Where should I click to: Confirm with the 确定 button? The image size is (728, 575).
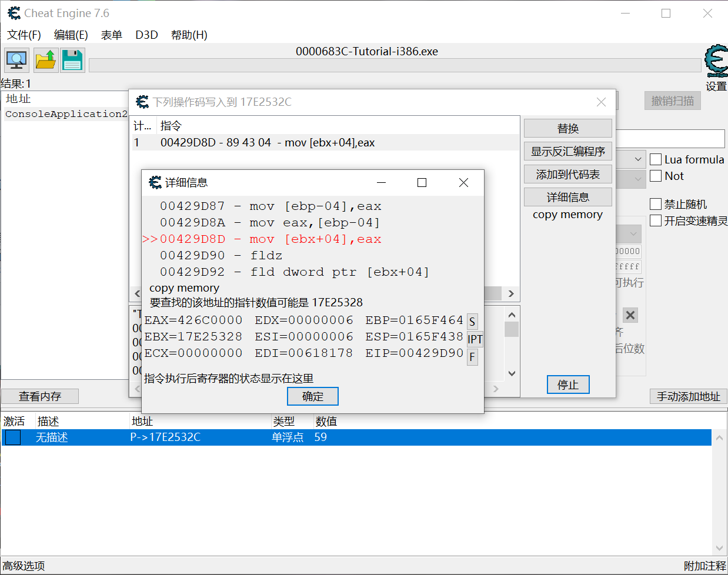(x=313, y=396)
